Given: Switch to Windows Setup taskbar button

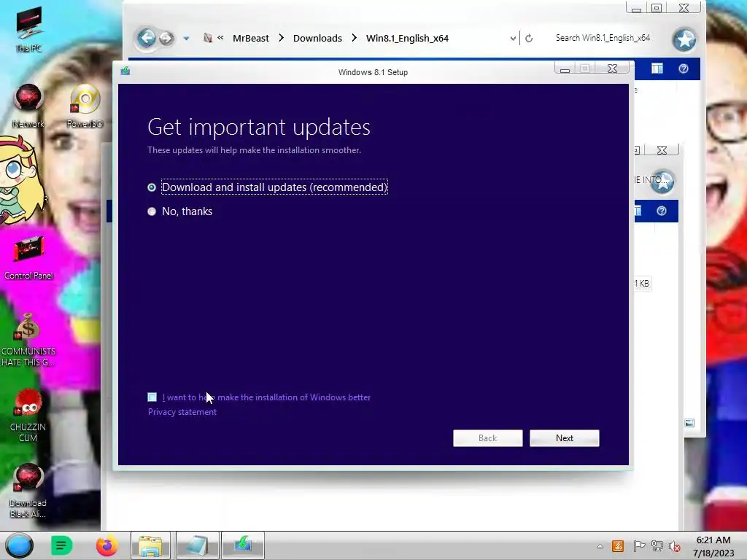Looking at the screenshot, I should point(243,545).
